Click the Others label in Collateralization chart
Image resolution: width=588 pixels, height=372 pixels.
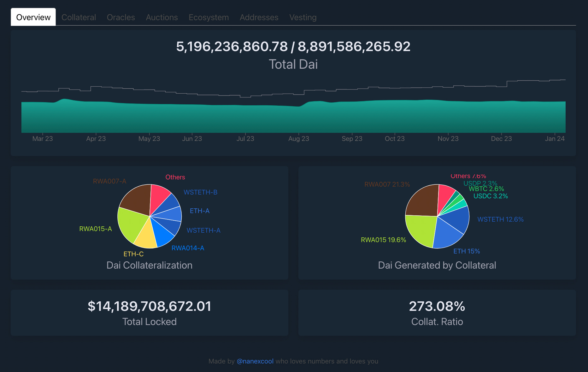[175, 177]
